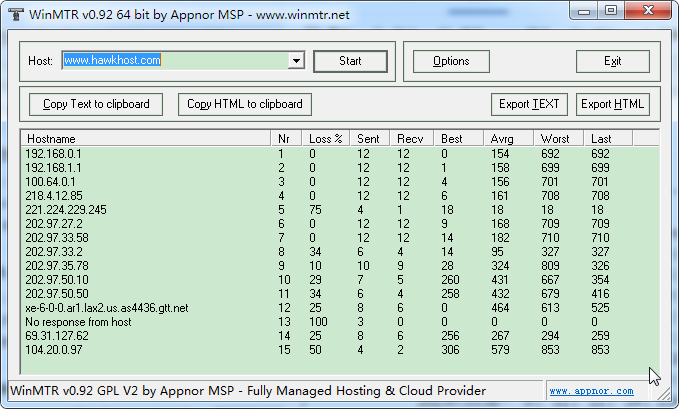Select the 202.97.35.78 row
679x409 pixels.
(340, 266)
